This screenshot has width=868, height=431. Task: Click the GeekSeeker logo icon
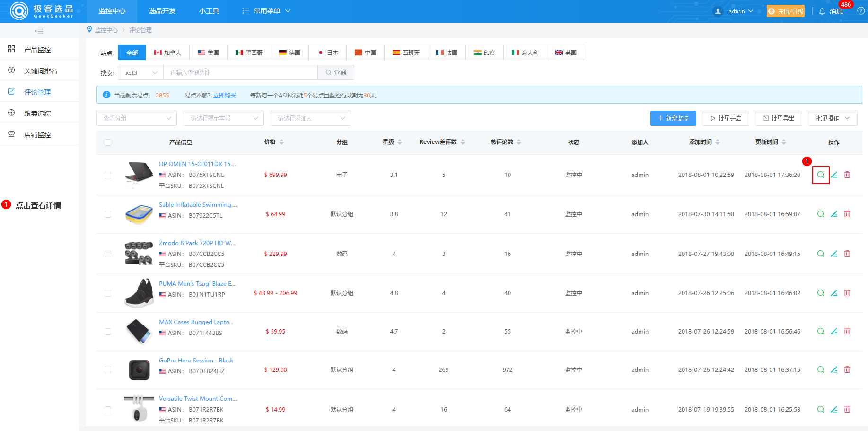pyautogui.click(x=19, y=11)
